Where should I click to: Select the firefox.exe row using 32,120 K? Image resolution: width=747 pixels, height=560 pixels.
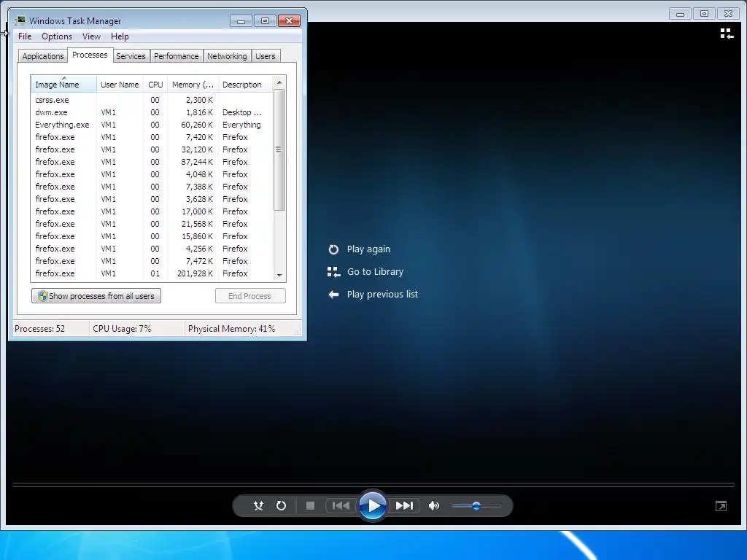[152, 149]
